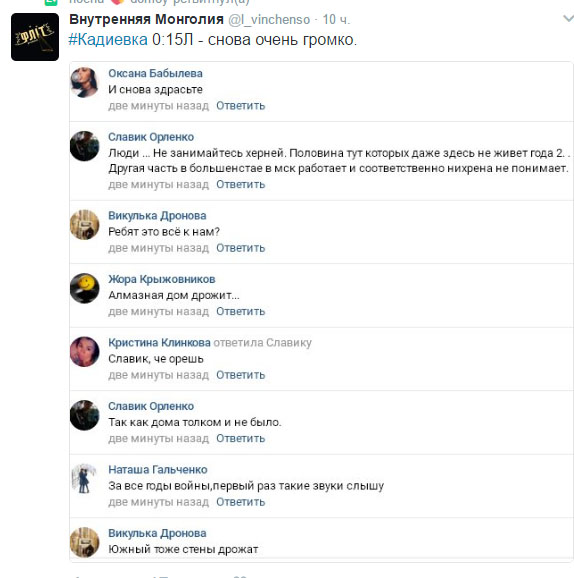Open Оксана Бабылева's avatar photo
This screenshot has width=574, height=578.
85,82
